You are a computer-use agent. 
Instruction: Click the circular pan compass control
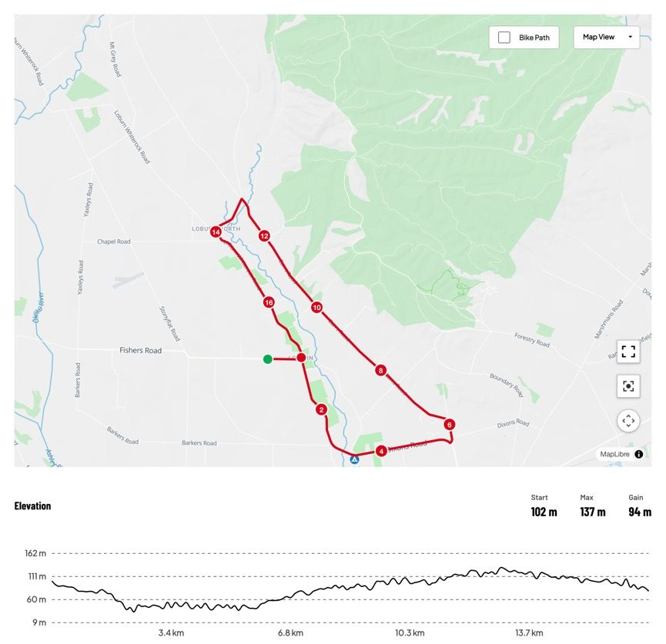628,421
